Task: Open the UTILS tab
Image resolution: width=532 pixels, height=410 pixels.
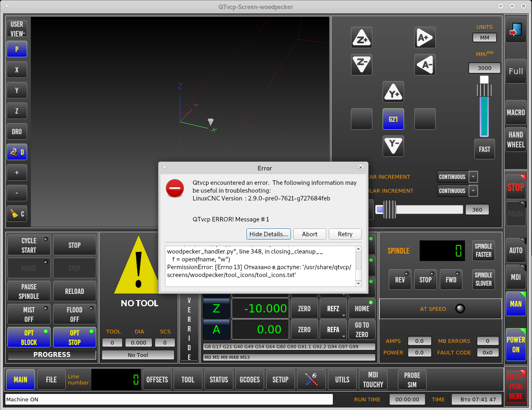Action: (342, 380)
